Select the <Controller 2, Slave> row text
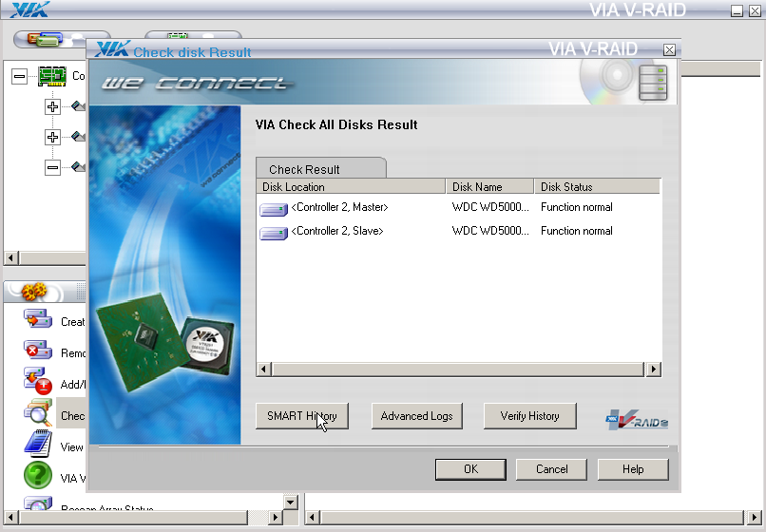This screenshot has height=532, width=766. click(337, 231)
